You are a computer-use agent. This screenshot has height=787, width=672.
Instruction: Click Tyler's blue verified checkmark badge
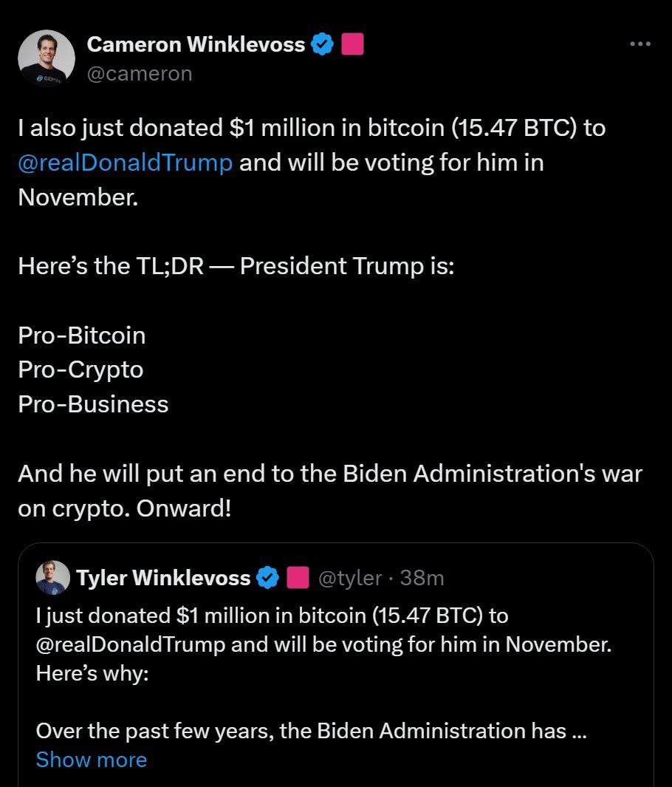coord(267,578)
